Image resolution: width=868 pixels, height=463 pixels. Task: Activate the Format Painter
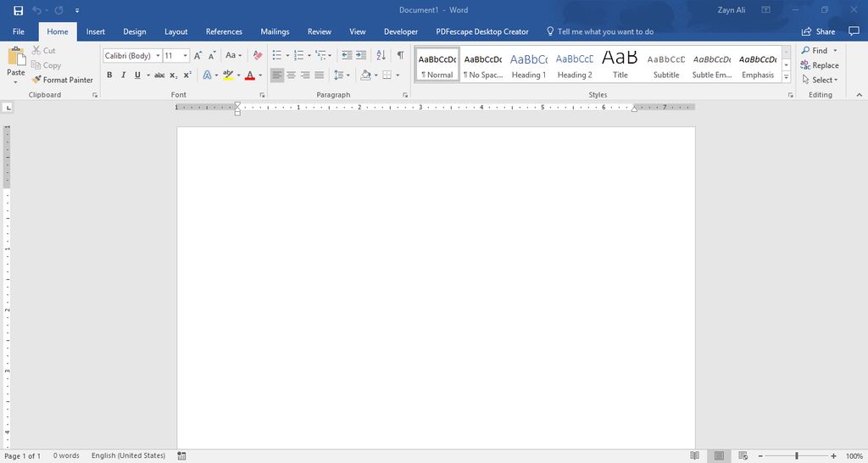click(x=63, y=80)
